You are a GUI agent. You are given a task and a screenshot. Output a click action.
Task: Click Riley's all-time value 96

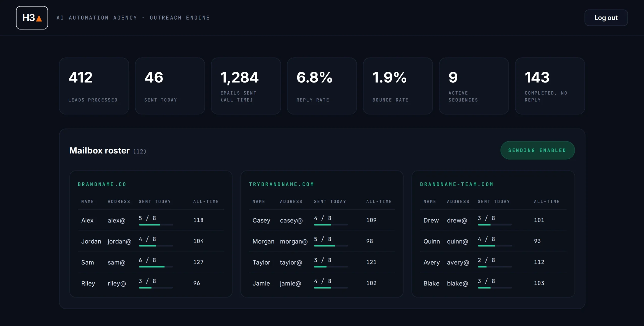click(x=196, y=283)
